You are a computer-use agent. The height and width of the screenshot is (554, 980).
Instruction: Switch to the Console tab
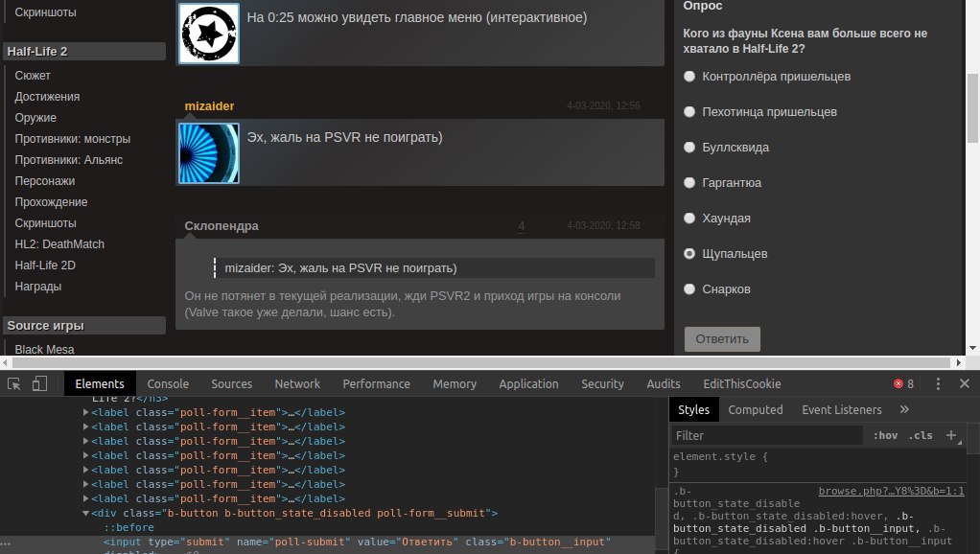(168, 384)
